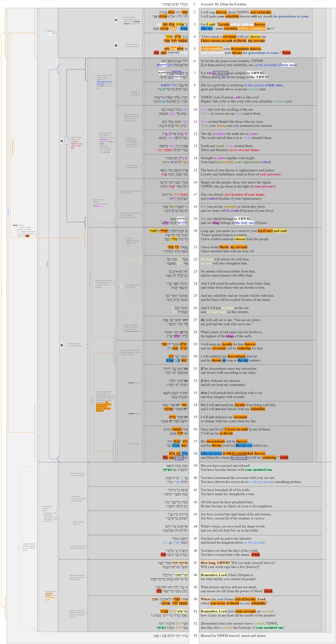The height and width of the screenshot is (644, 336).
Task: Click the small "A" label beside verses 2–3
Action: (116, 20)
